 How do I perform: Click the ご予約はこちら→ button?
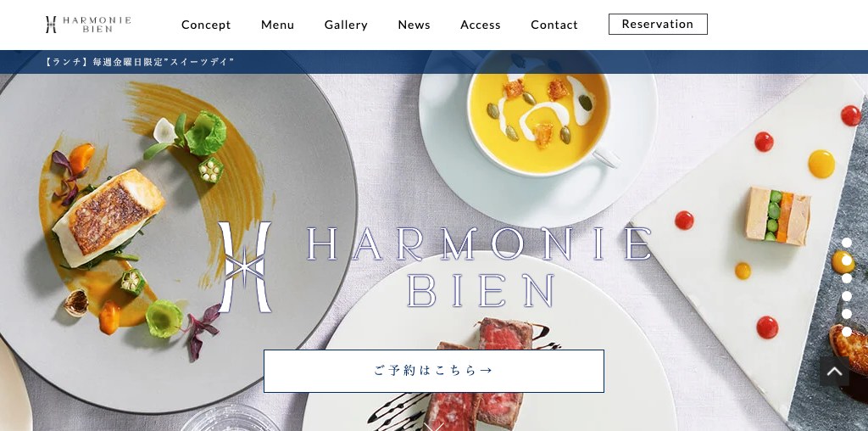434,371
